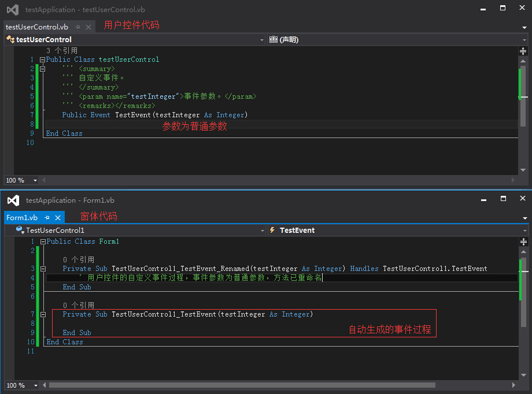This screenshot has width=532, height=394.
Task: Collapse the Public Class testUserControl block
Action: point(42,60)
